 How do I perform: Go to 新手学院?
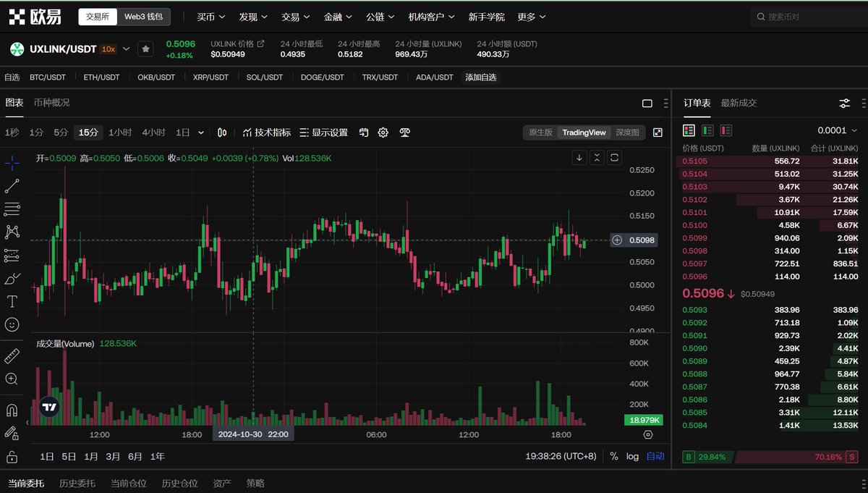pyautogui.click(x=487, y=17)
